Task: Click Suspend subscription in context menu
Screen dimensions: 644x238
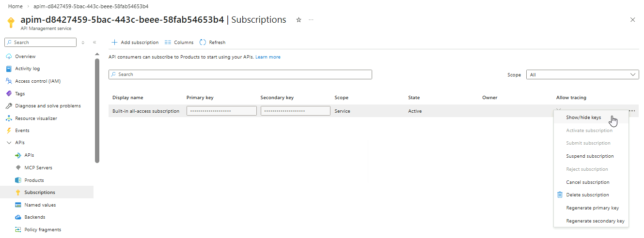Action: point(590,156)
